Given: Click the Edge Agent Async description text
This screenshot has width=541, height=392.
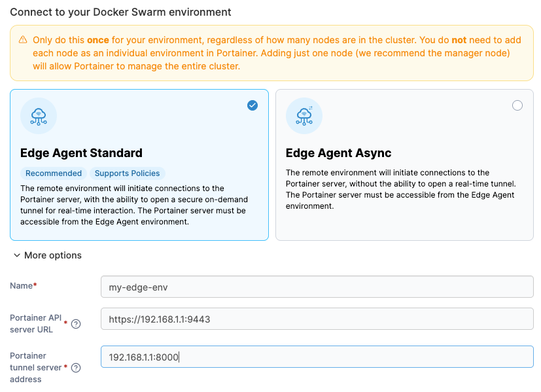Looking at the screenshot, I should click(400, 189).
